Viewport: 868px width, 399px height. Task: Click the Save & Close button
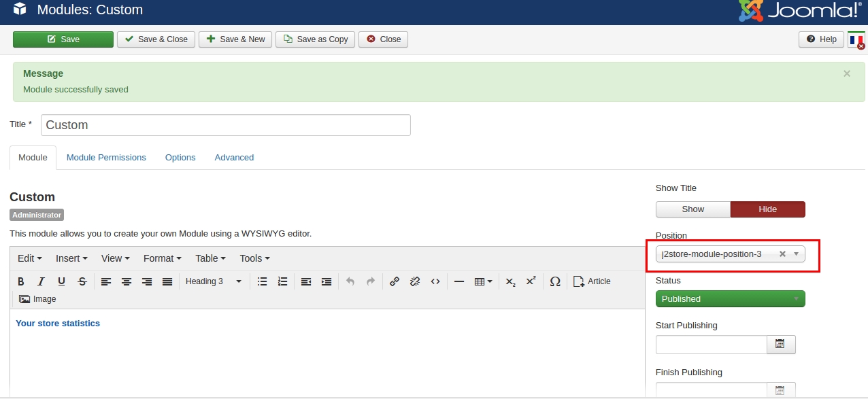(156, 39)
